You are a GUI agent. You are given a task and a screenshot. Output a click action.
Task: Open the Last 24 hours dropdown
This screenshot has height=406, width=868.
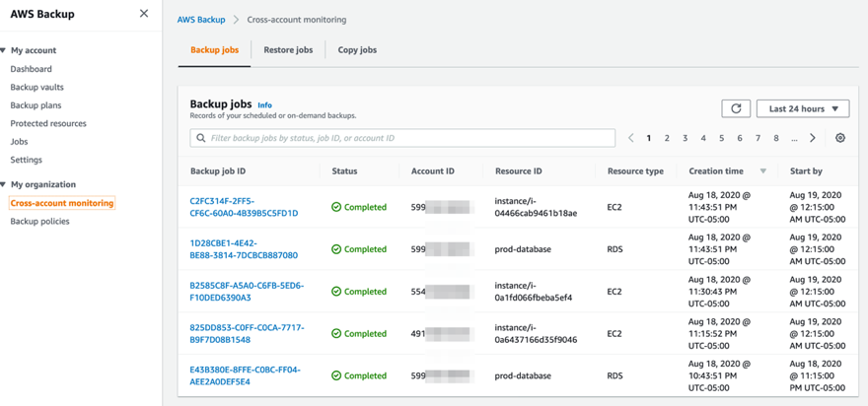(x=803, y=108)
